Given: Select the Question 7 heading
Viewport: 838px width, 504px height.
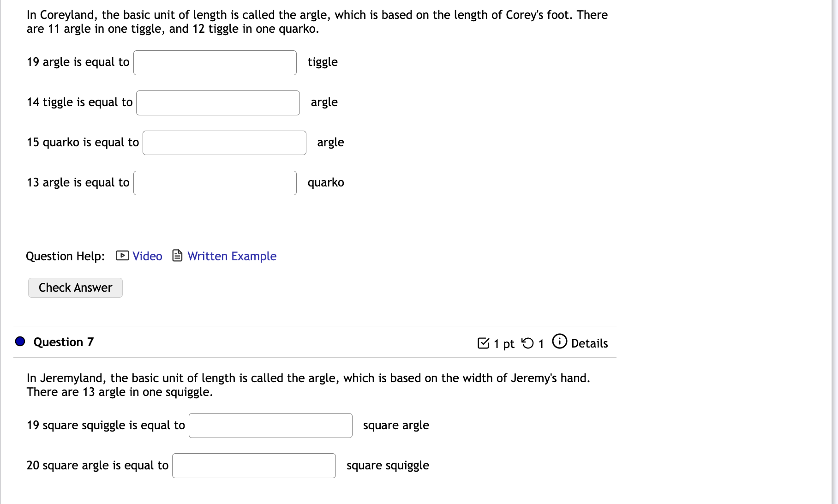Looking at the screenshot, I should point(63,342).
